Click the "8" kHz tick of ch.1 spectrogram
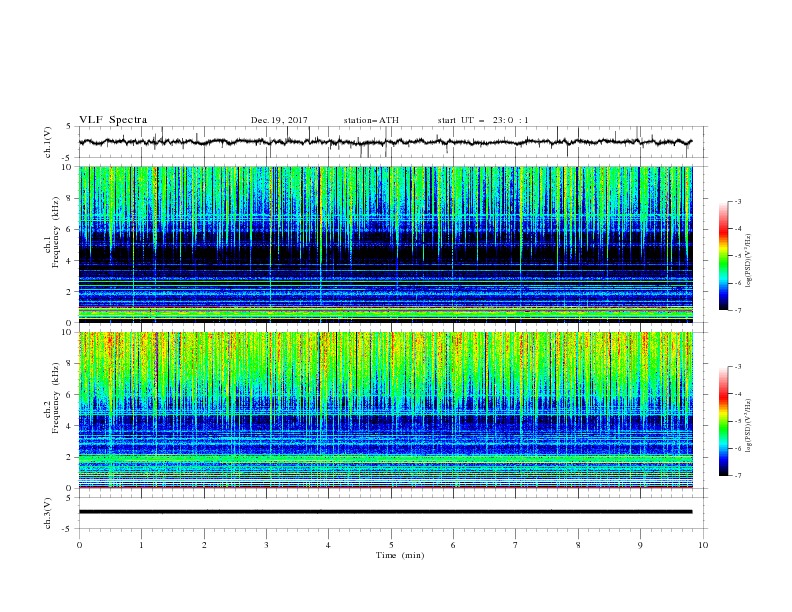 pyautogui.click(x=69, y=198)
